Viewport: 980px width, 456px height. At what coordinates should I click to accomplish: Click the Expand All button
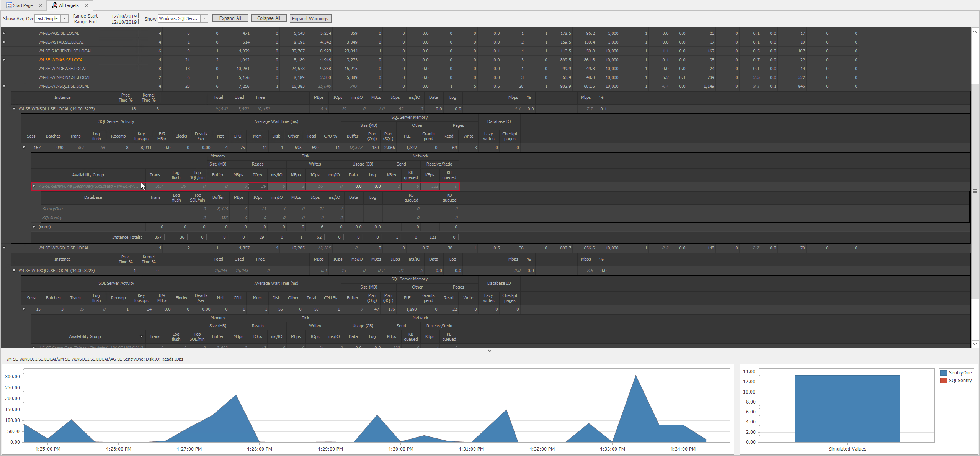(230, 18)
